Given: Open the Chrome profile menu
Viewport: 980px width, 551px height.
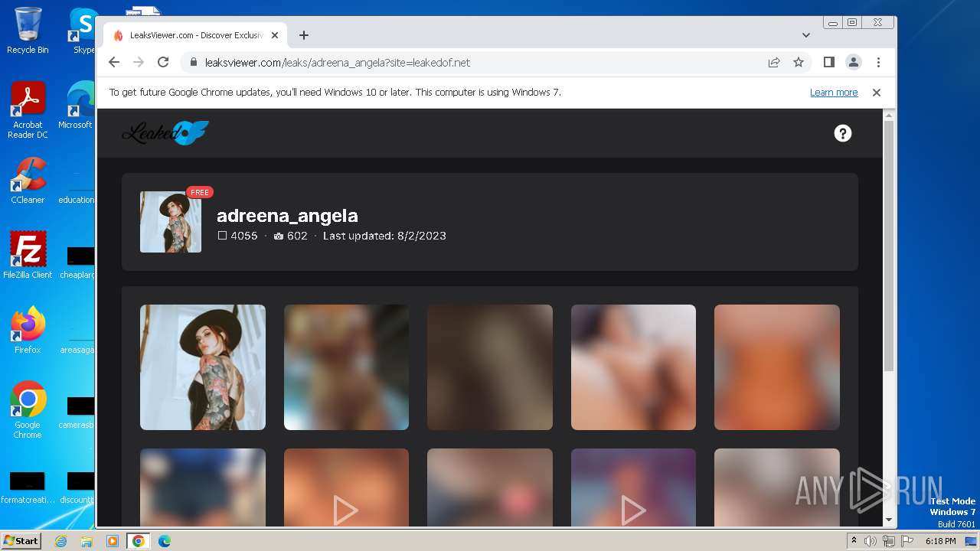Looking at the screenshot, I should click(x=854, y=62).
